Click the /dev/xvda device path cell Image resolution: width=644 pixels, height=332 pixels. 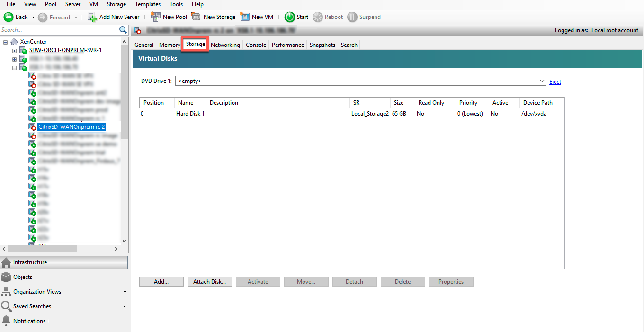point(534,114)
